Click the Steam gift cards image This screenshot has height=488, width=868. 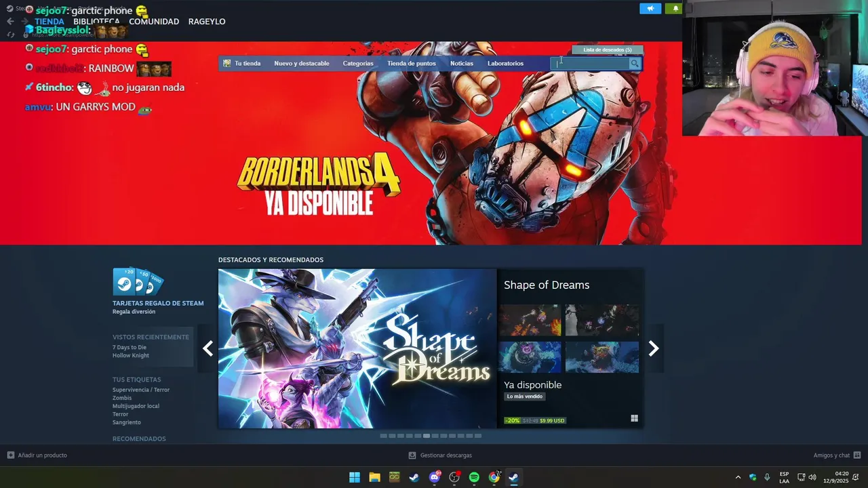click(138, 282)
